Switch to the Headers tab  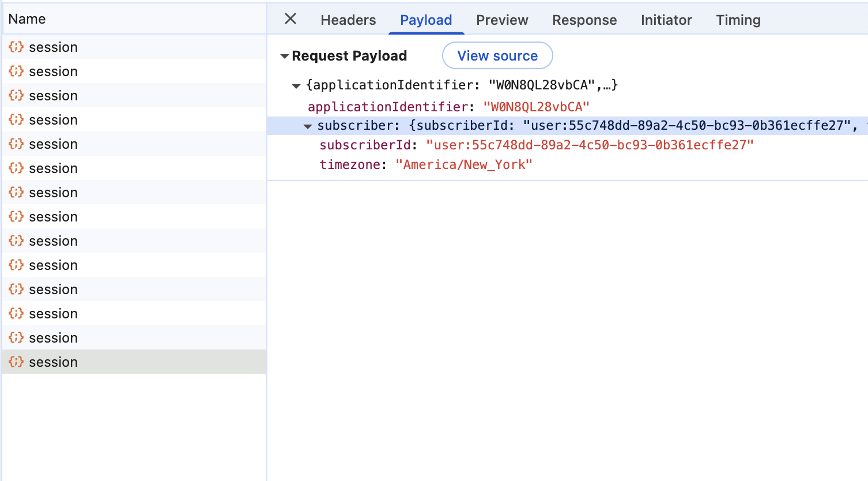coord(348,20)
